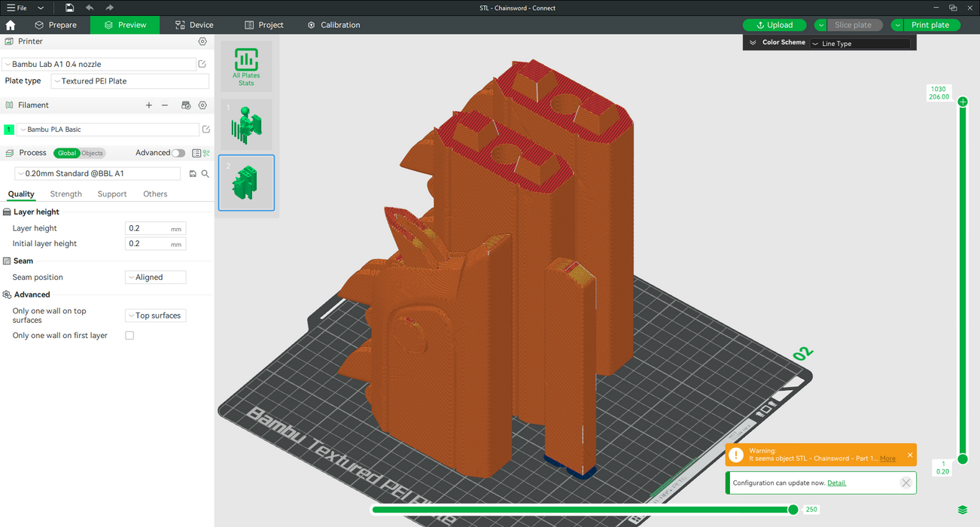980x527 pixels.
Task: Edit Bambu PLA Basic filament preset
Action: point(205,129)
